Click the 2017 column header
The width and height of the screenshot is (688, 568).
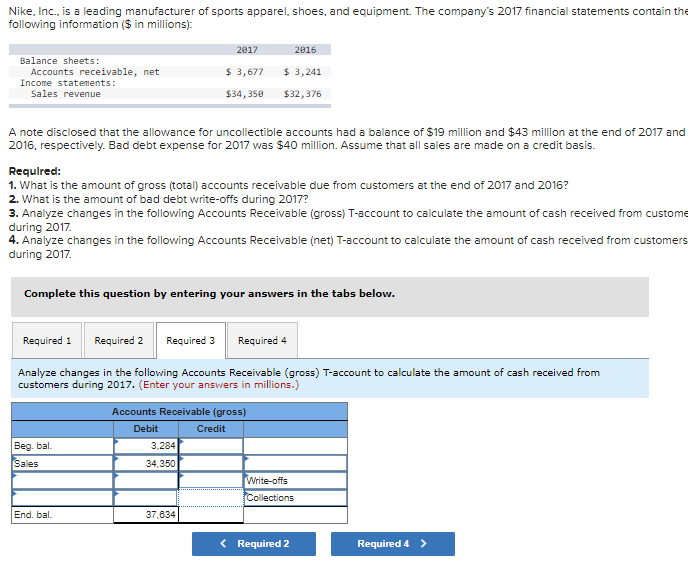click(x=247, y=50)
